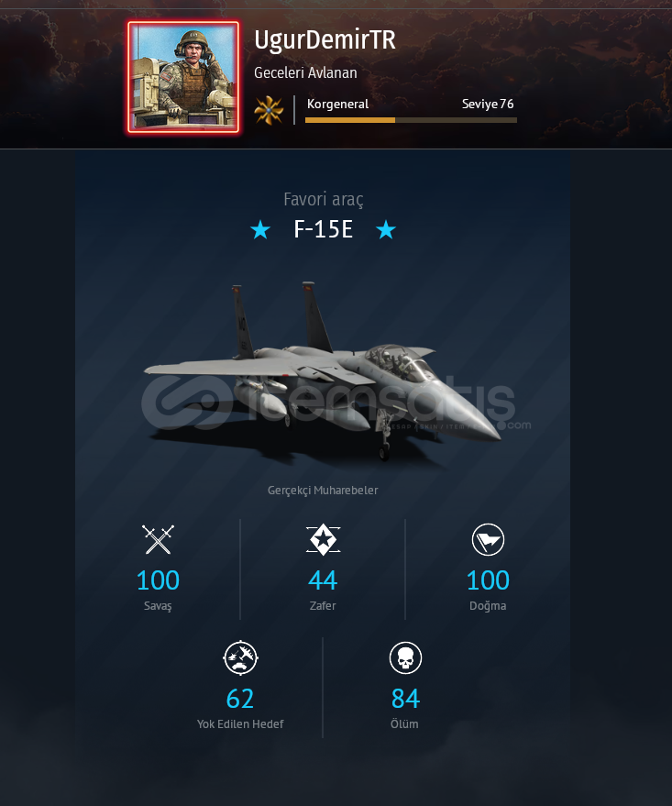Click the 44 Zafer victories count
The image size is (672, 806).
click(x=323, y=580)
